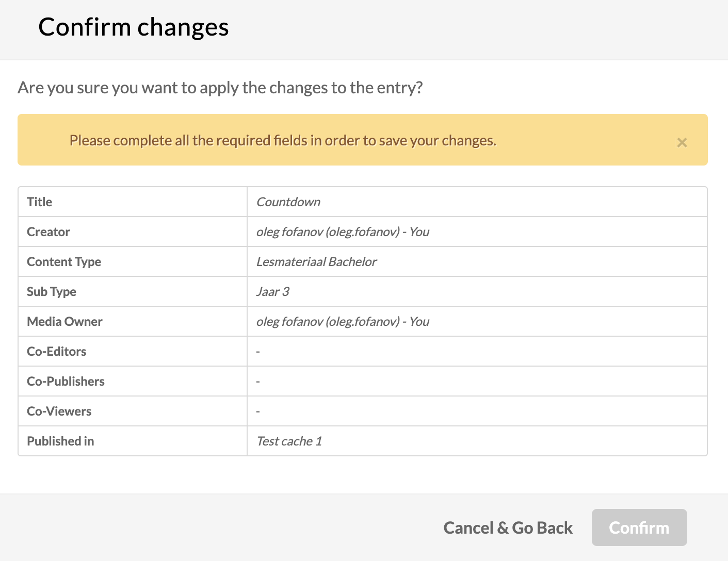Select the Media Owner row label
Image resolution: width=728 pixels, height=561 pixels.
(64, 322)
